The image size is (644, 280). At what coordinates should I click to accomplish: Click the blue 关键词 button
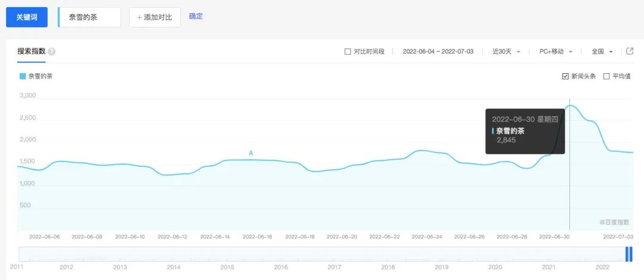27,17
